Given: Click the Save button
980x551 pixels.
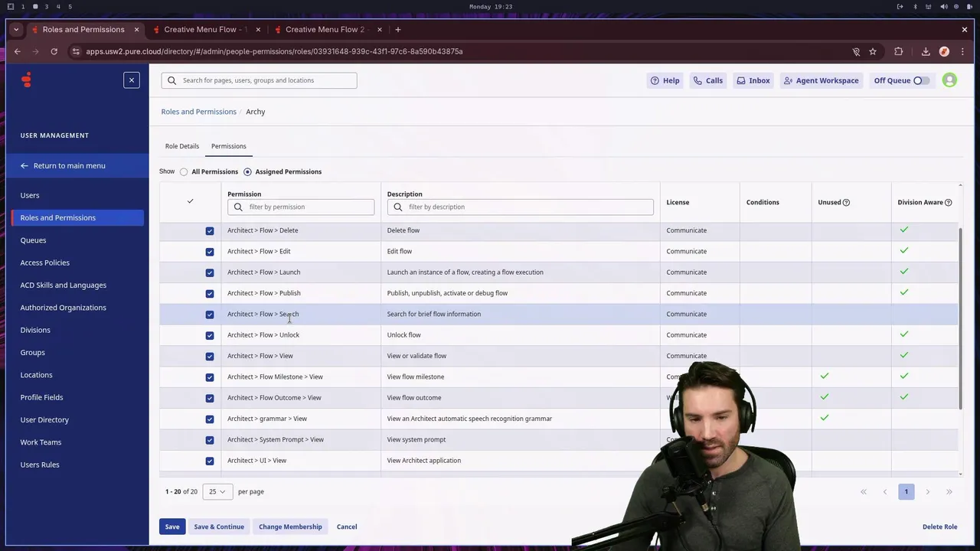Looking at the screenshot, I should 172,527.
